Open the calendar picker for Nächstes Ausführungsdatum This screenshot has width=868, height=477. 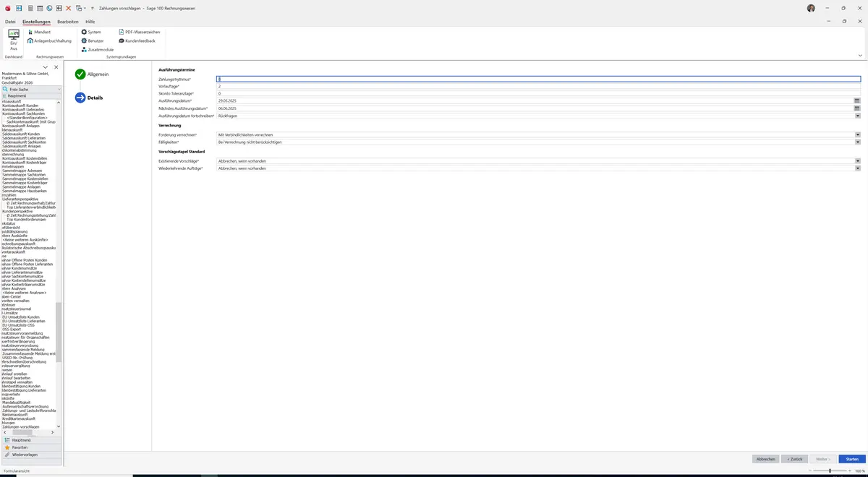(x=857, y=108)
